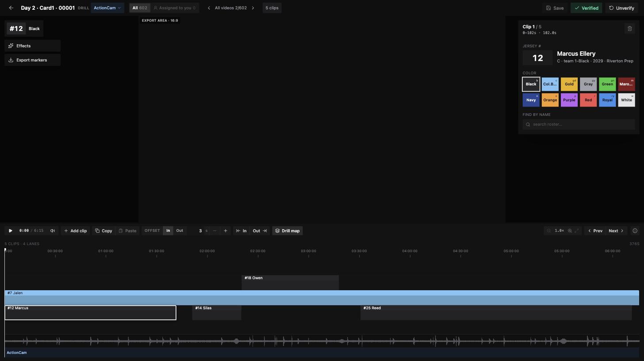Set clip In point

click(241, 230)
